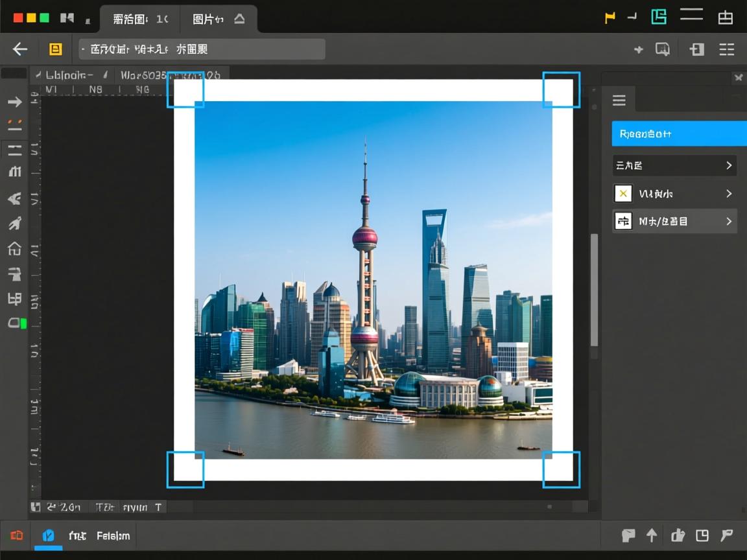
Task: Toggle the white icon box in third panel row
Action: pyautogui.click(x=623, y=221)
